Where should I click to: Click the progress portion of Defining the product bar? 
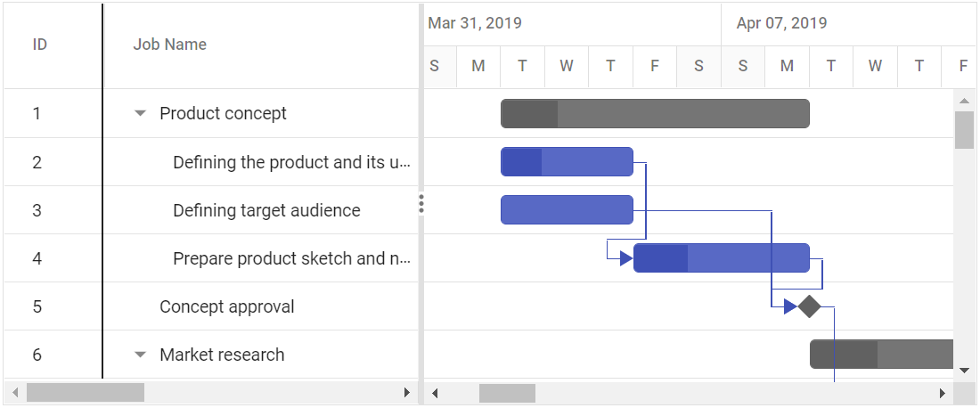(x=522, y=162)
